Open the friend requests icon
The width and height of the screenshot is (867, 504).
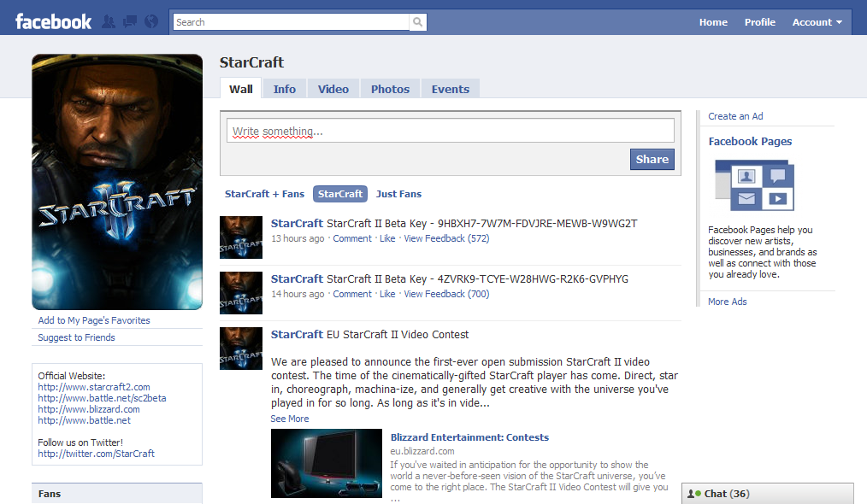click(x=109, y=21)
